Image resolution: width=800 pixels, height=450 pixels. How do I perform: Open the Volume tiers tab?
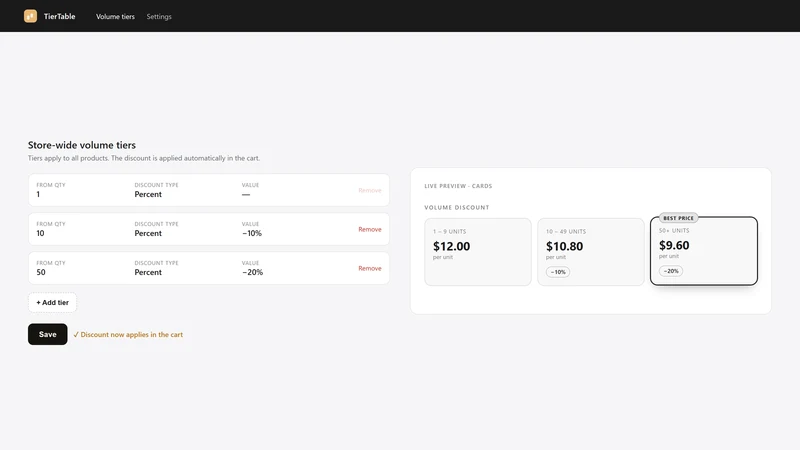click(115, 16)
